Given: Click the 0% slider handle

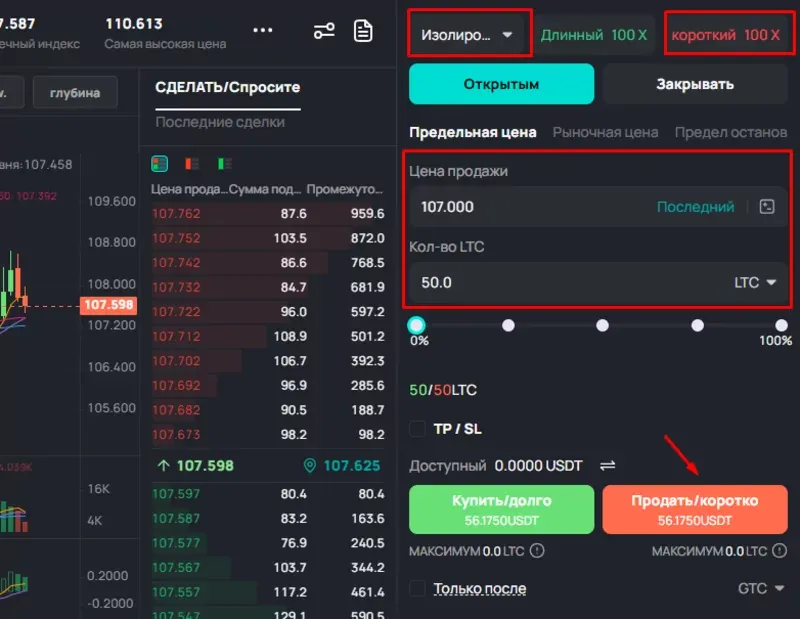Looking at the screenshot, I should tap(416, 325).
